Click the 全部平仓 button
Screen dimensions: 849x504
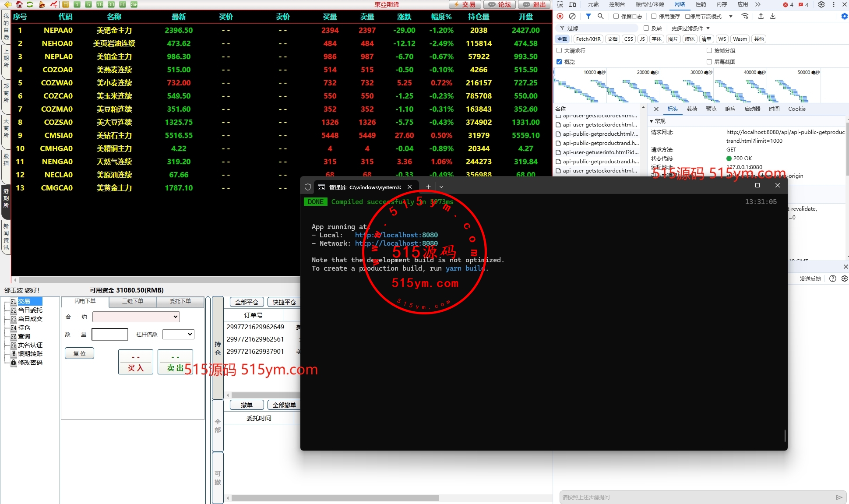[x=247, y=302]
